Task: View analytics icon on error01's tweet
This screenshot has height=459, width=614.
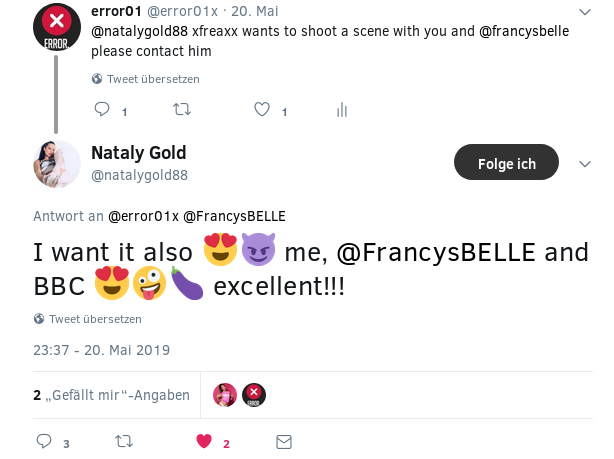Action: (x=342, y=110)
